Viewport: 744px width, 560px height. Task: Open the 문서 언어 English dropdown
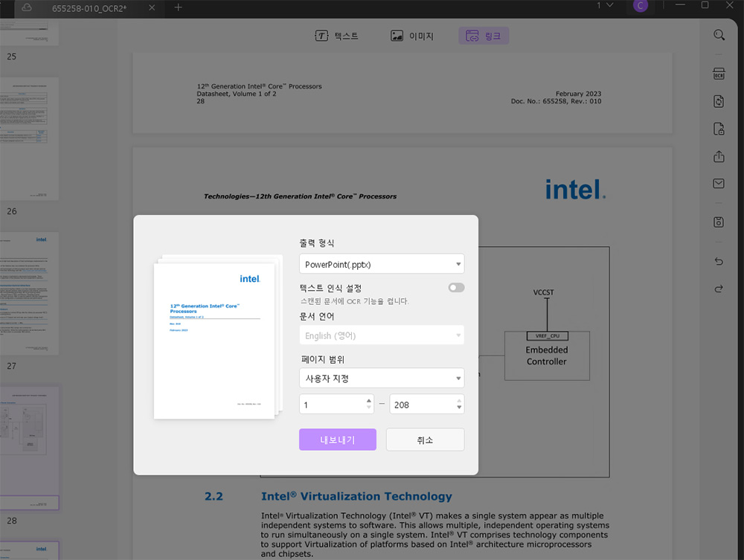382,335
